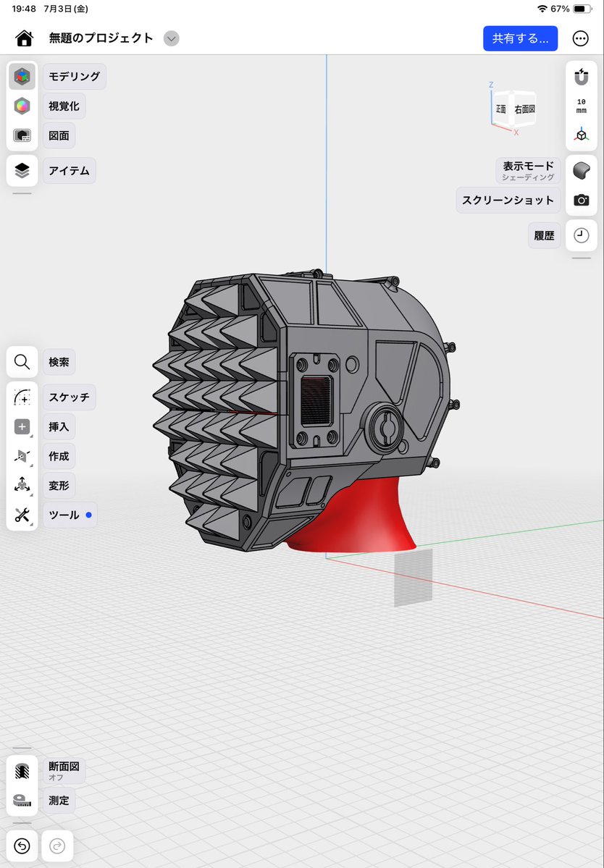Toggle the Section view icon

(22, 770)
